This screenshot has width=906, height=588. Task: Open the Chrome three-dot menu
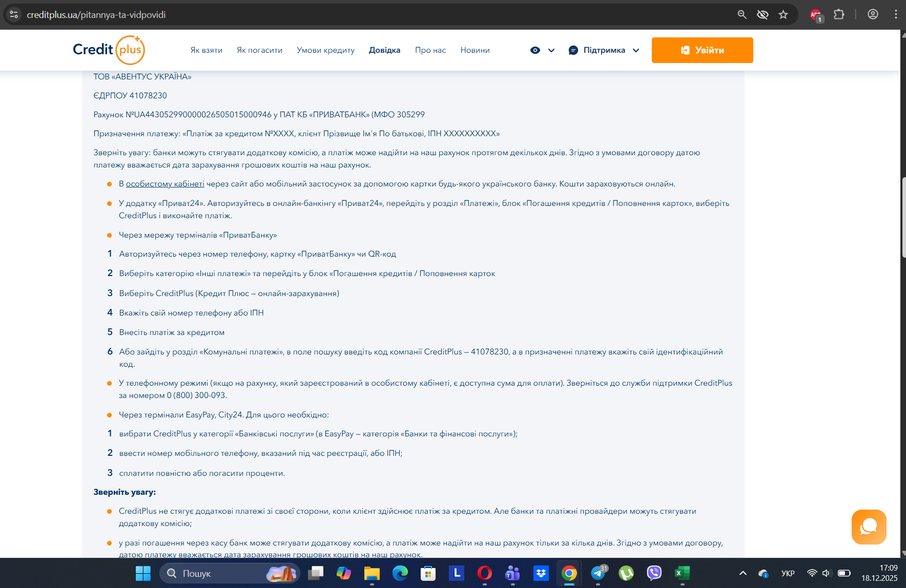(x=896, y=15)
